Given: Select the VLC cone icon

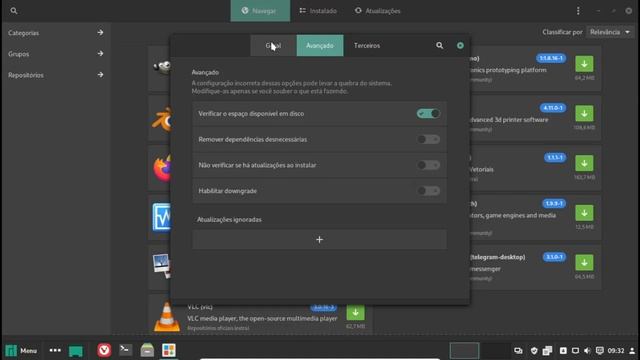Looking at the screenshot, I should coord(167,317).
